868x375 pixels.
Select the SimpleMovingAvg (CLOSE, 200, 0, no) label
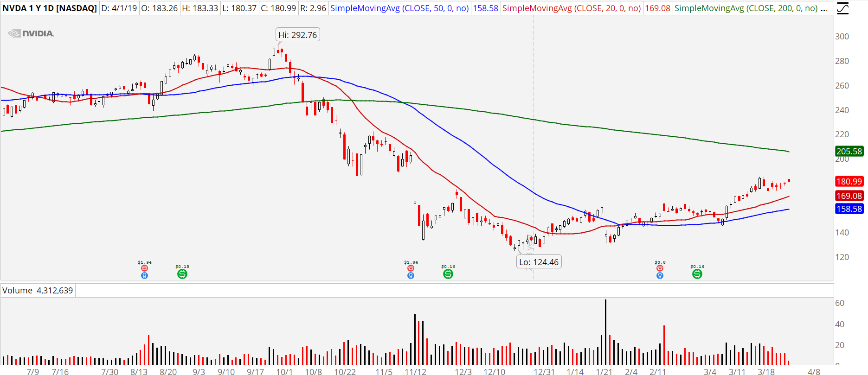[x=746, y=8]
